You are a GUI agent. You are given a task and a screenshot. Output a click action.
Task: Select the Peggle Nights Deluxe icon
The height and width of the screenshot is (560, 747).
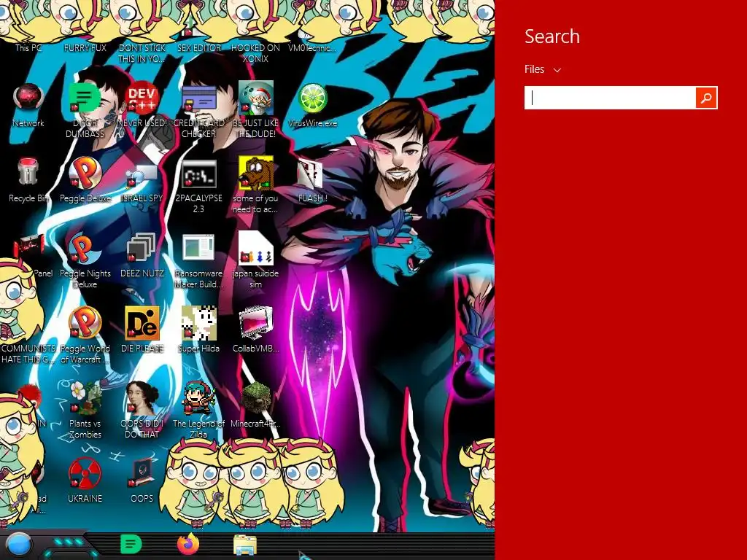click(x=85, y=248)
